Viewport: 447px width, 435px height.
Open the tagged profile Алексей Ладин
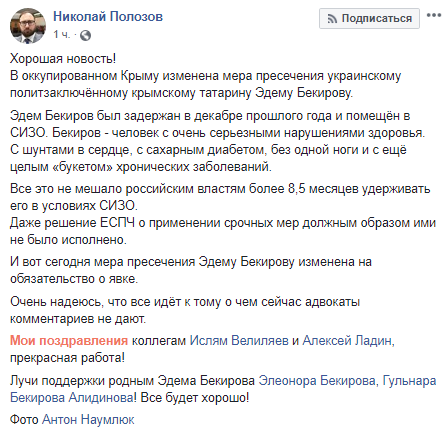tap(348, 341)
